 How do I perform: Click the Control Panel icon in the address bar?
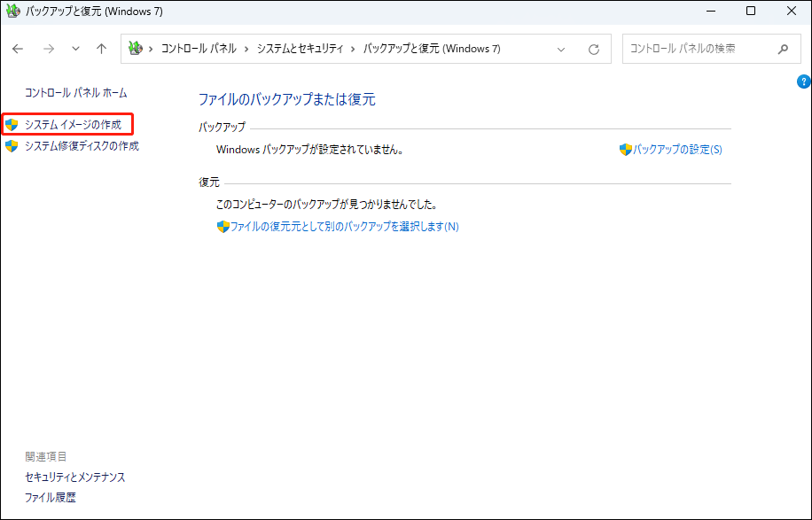pos(135,49)
